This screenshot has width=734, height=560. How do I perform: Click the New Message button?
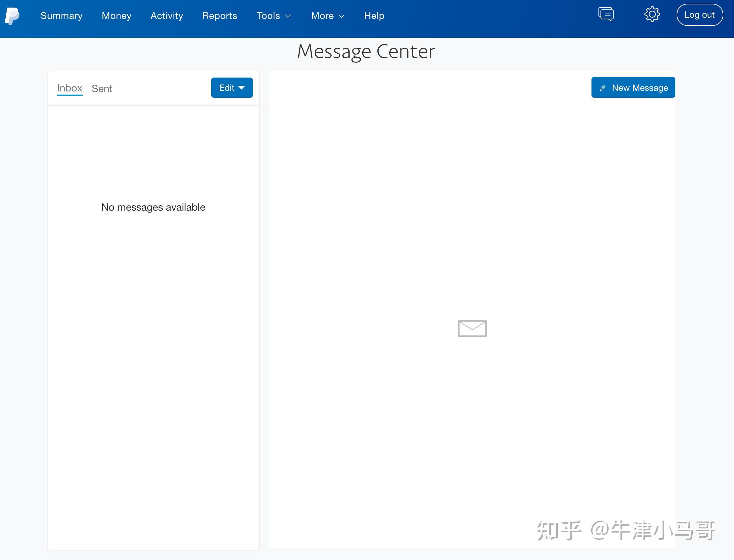click(633, 87)
